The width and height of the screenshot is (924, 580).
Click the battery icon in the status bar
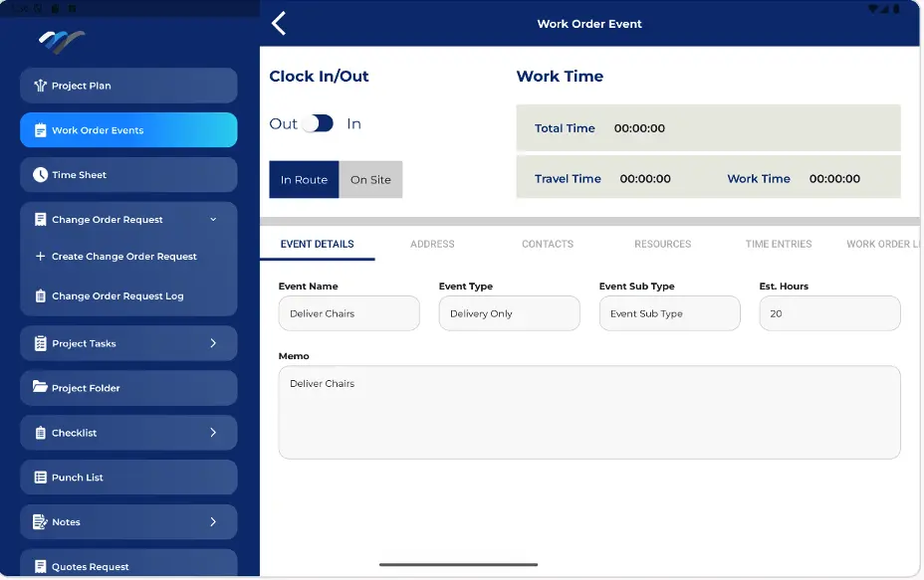(x=896, y=8)
